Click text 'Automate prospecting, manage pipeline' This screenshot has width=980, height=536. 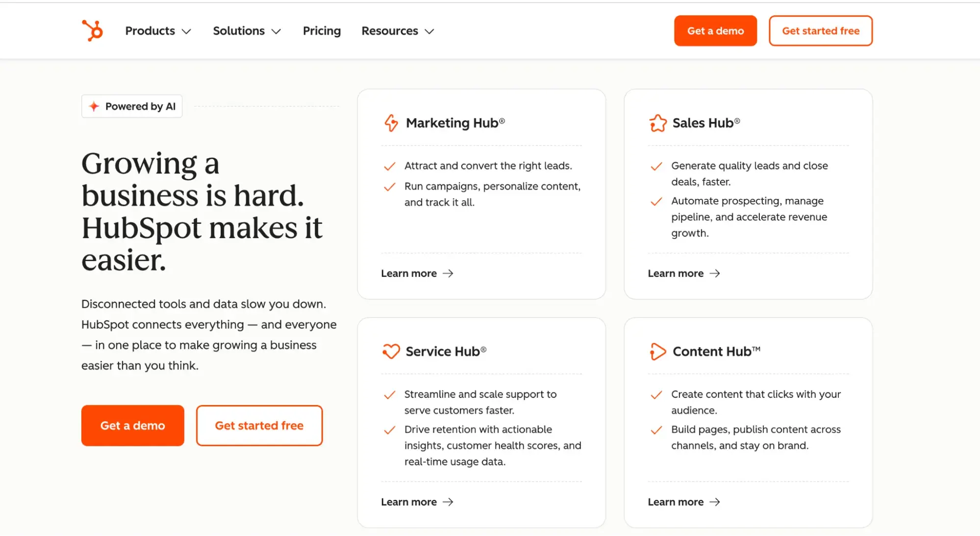pyautogui.click(x=749, y=217)
